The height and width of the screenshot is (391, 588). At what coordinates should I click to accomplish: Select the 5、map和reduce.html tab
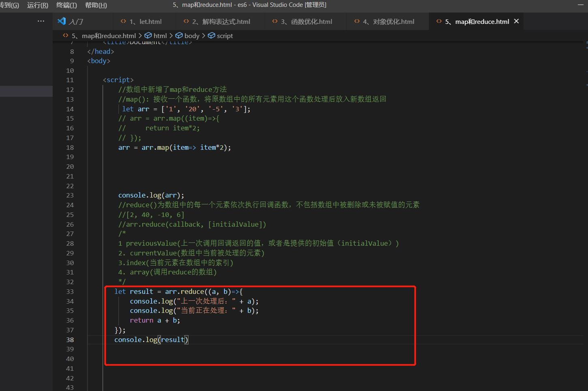(477, 21)
